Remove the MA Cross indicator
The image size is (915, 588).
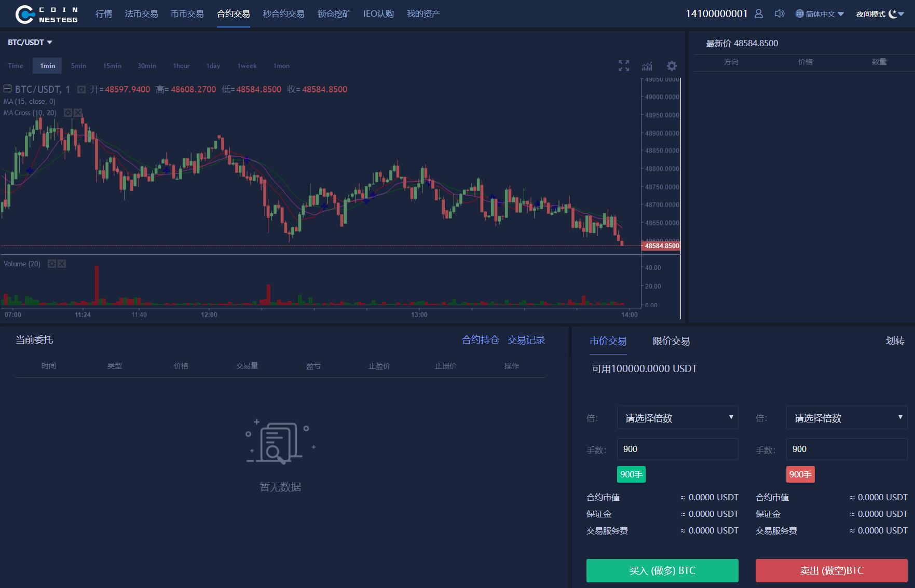[x=78, y=113]
